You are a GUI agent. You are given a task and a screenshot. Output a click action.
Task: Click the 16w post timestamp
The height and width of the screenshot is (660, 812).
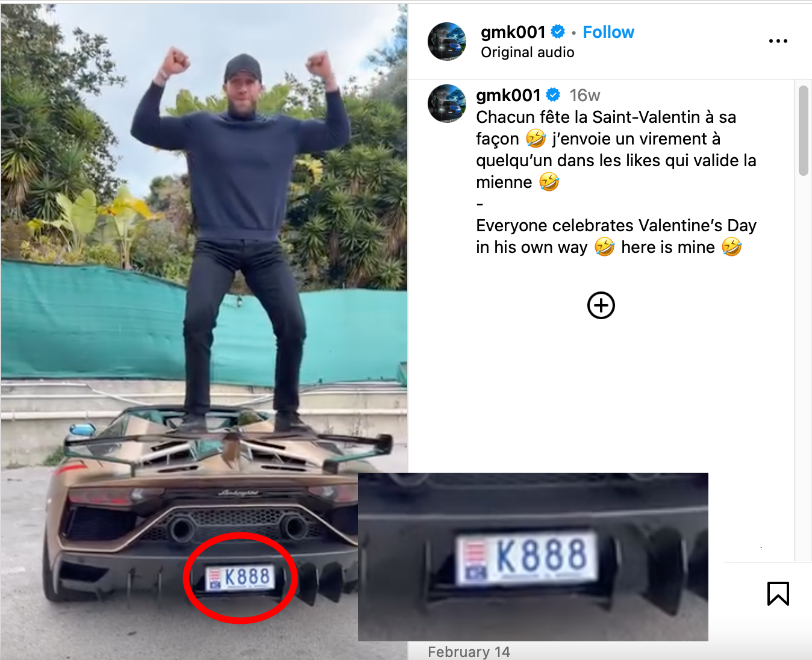tap(585, 95)
